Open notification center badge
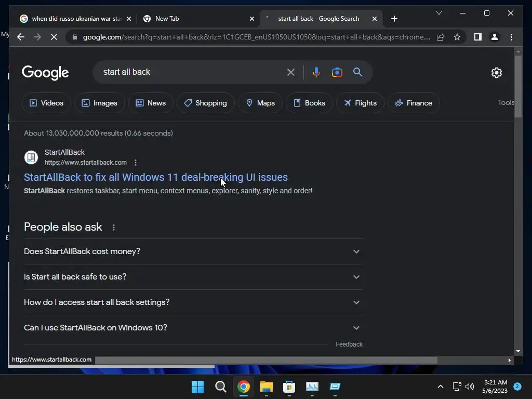 pyautogui.click(x=517, y=386)
